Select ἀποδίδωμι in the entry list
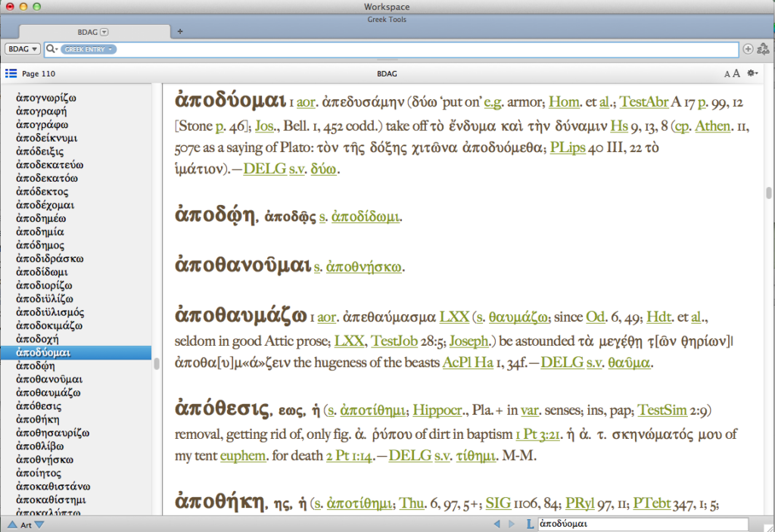The image size is (775, 532). 42,272
